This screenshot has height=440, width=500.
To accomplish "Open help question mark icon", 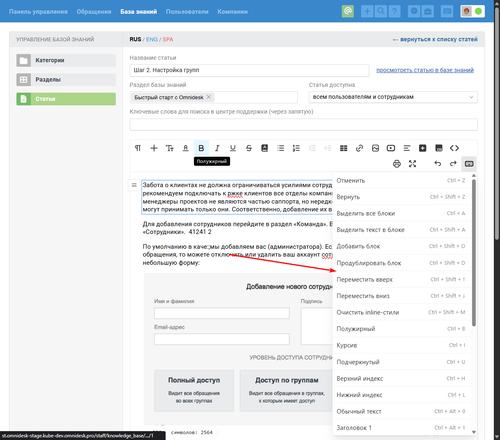I will point(394,11).
